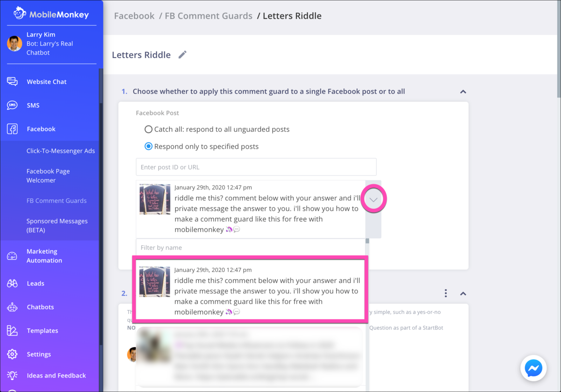561x392 pixels.
Task: Click the 'Enter post ID or URL' field
Action: pos(256,167)
